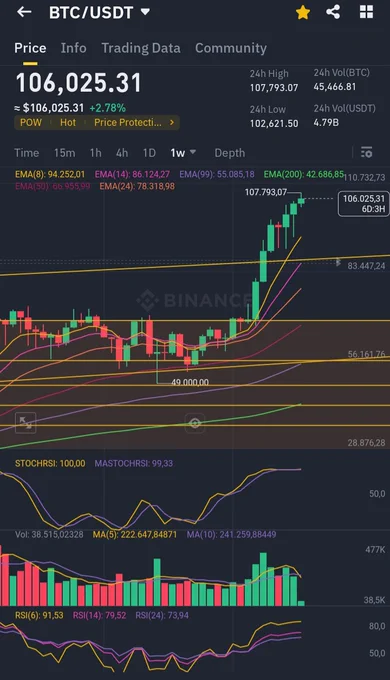Tap the volume MA(5) label
The image size is (390, 680).
coord(134,535)
